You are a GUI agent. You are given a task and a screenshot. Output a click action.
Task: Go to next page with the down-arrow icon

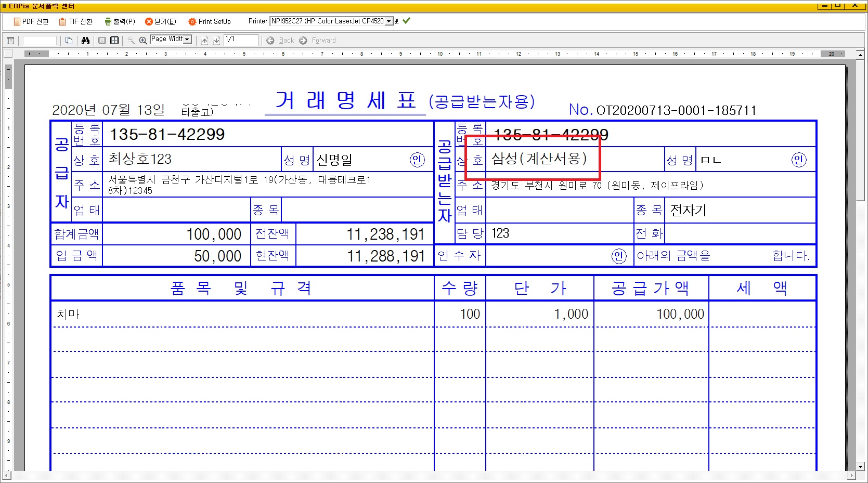click(x=217, y=40)
